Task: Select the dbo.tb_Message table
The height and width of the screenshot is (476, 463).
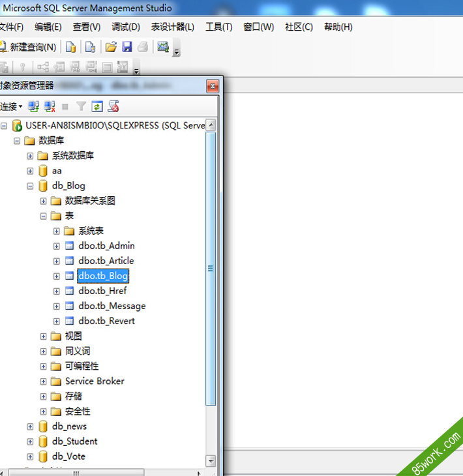Action: click(112, 306)
